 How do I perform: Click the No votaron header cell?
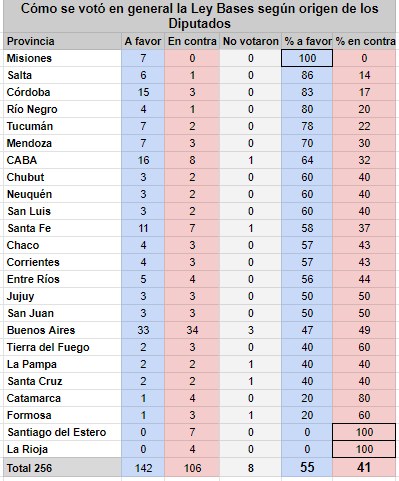click(x=251, y=41)
